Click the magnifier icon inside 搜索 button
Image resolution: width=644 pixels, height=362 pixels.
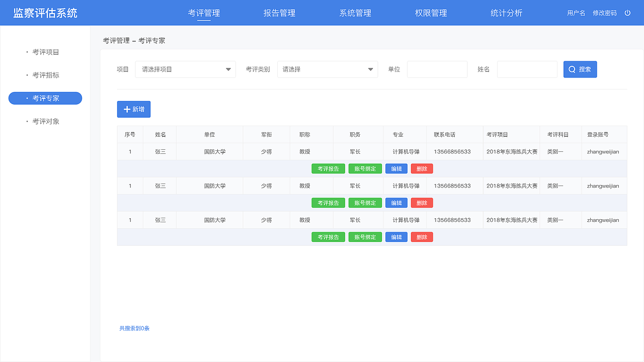pos(571,69)
